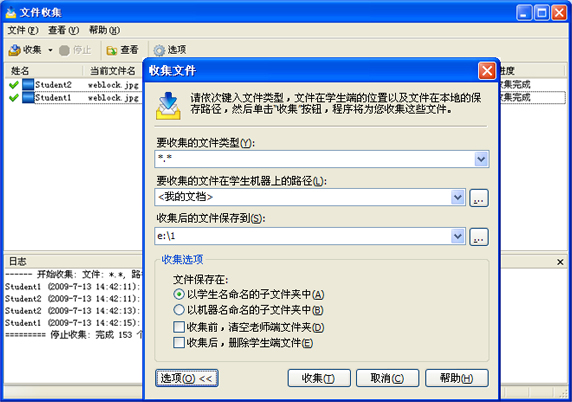Click the 文件收集 title bar app icon
572x402 pixels.
[x=11, y=12]
